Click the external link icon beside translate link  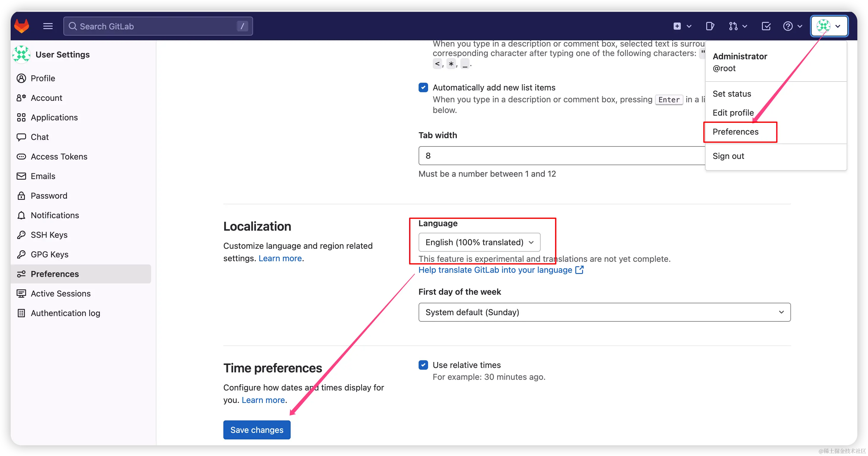579,270
